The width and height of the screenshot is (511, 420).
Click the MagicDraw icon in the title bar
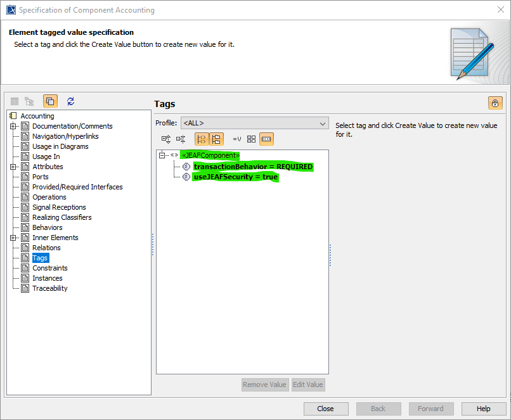[11, 10]
